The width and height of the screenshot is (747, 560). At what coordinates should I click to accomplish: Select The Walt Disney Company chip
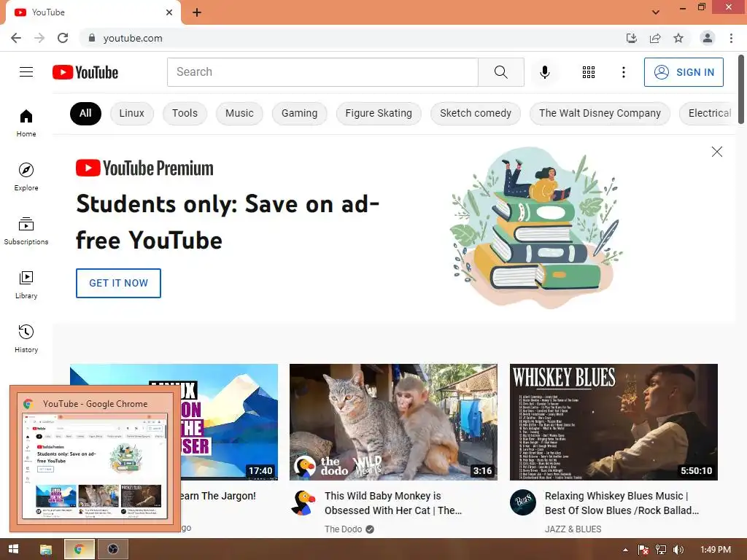(x=600, y=113)
